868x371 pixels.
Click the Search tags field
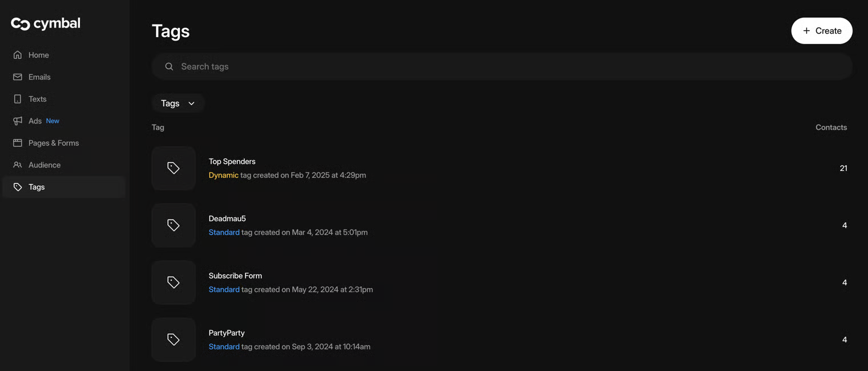503,66
